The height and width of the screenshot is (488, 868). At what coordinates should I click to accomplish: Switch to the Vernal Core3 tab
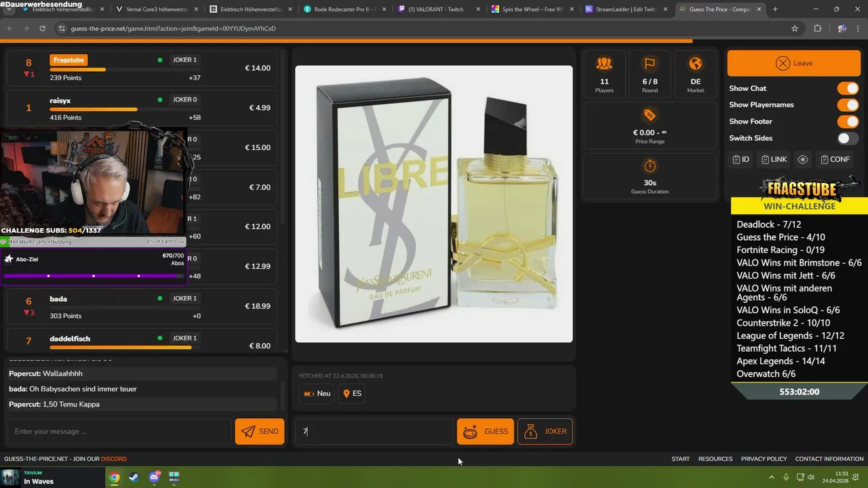156,9
